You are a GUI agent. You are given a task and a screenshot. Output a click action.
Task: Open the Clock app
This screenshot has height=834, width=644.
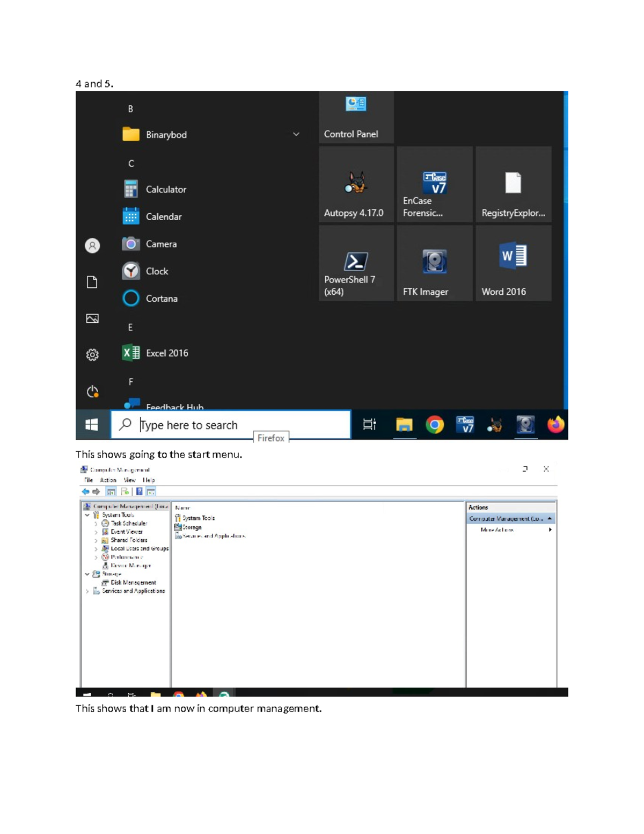pyautogui.click(x=145, y=271)
